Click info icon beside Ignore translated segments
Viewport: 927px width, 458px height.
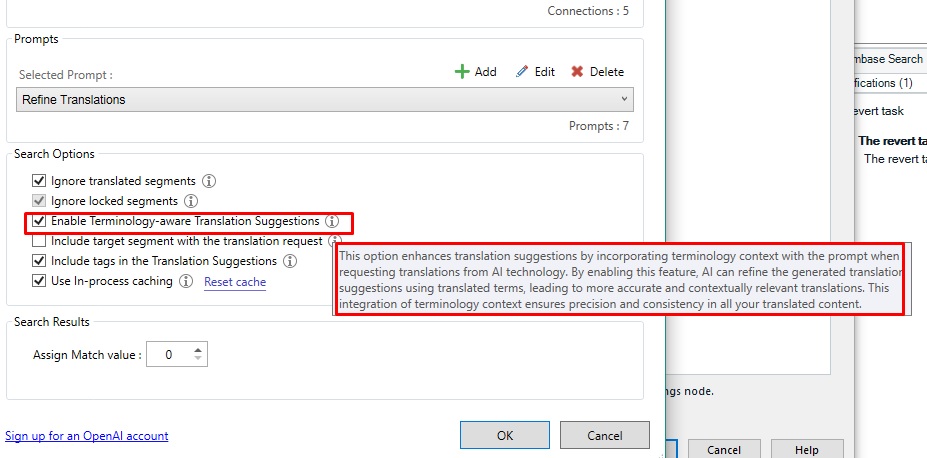(x=210, y=181)
